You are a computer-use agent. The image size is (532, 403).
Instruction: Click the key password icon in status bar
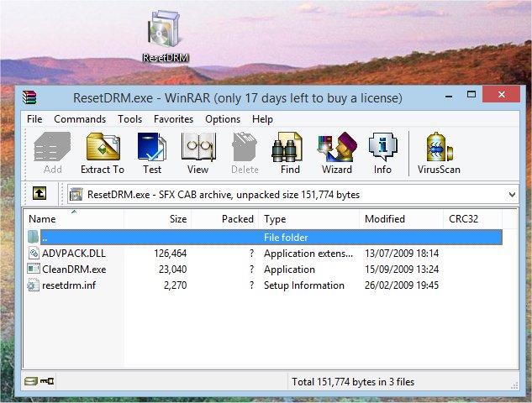tap(47, 381)
